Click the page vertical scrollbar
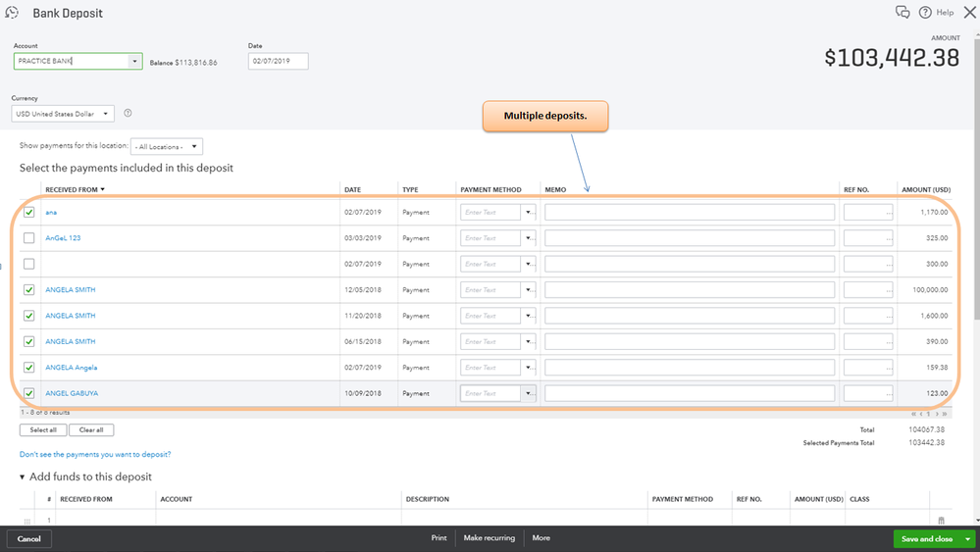This screenshot has height=552, width=980. (977, 181)
